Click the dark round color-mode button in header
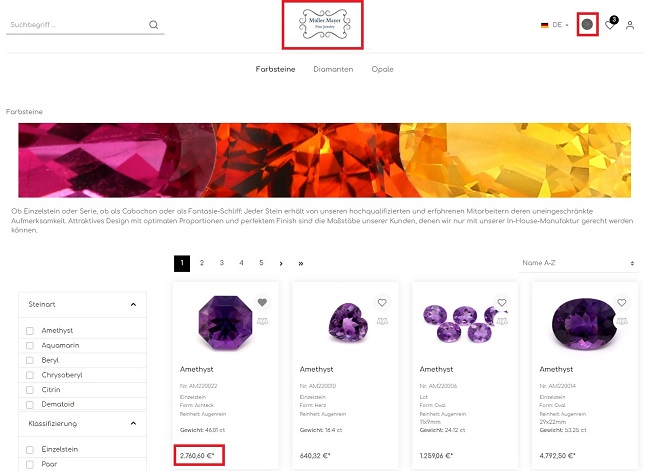650x471 pixels. [x=587, y=24]
